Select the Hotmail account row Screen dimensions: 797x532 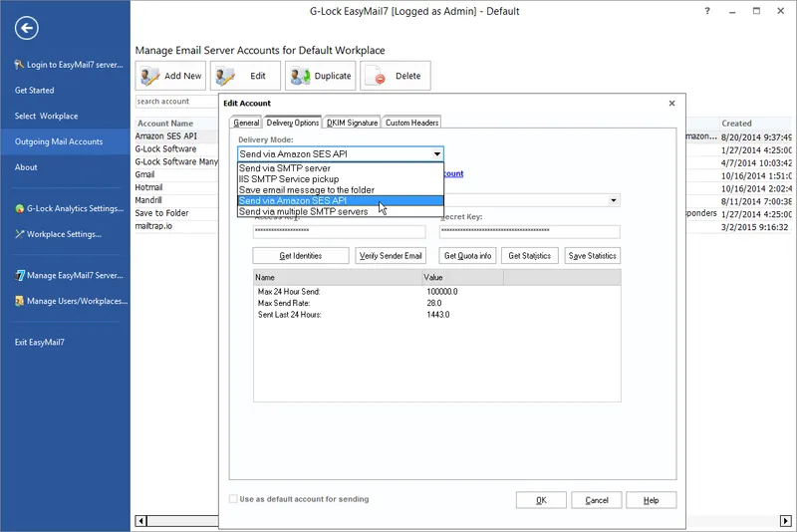176,187
